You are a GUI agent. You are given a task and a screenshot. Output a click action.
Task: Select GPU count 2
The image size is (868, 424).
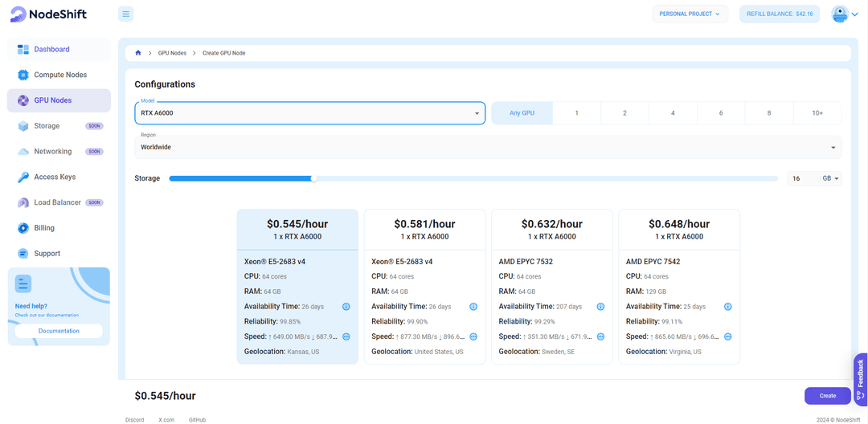coord(624,112)
